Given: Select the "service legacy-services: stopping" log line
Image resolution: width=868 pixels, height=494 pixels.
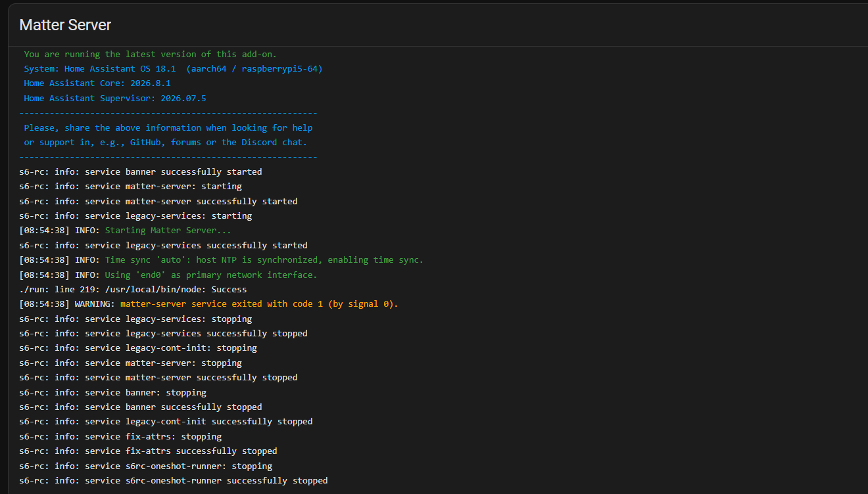Looking at the screenshot, I should pyautogui.click(x=135, y=319).
